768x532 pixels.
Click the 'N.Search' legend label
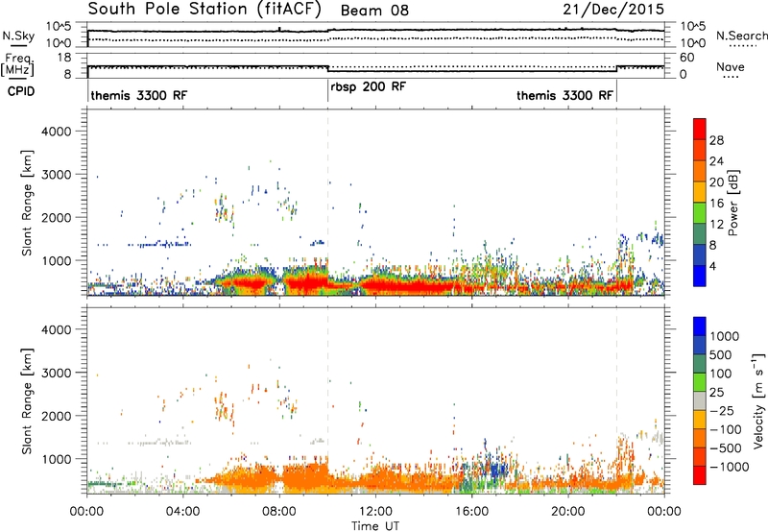pos(741,36)
